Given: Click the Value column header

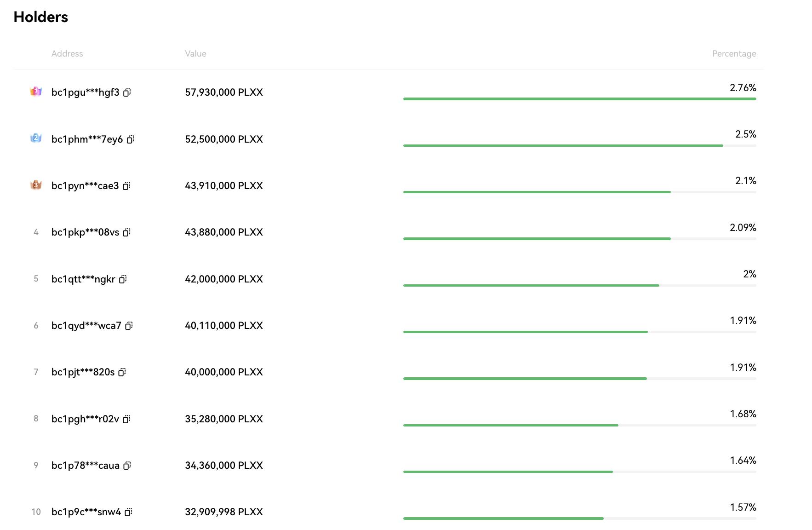Looking at the screenshot, I should [x=195, y=54].
